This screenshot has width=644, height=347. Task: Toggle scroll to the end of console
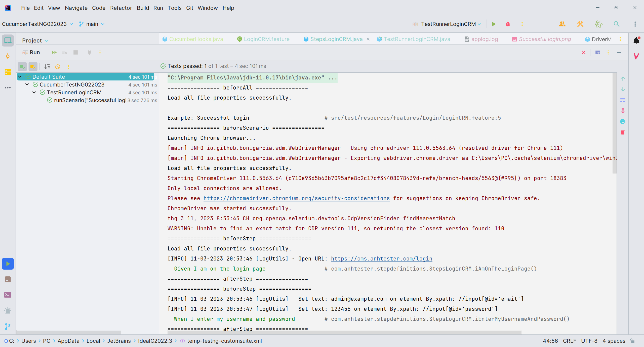point(623,111)
